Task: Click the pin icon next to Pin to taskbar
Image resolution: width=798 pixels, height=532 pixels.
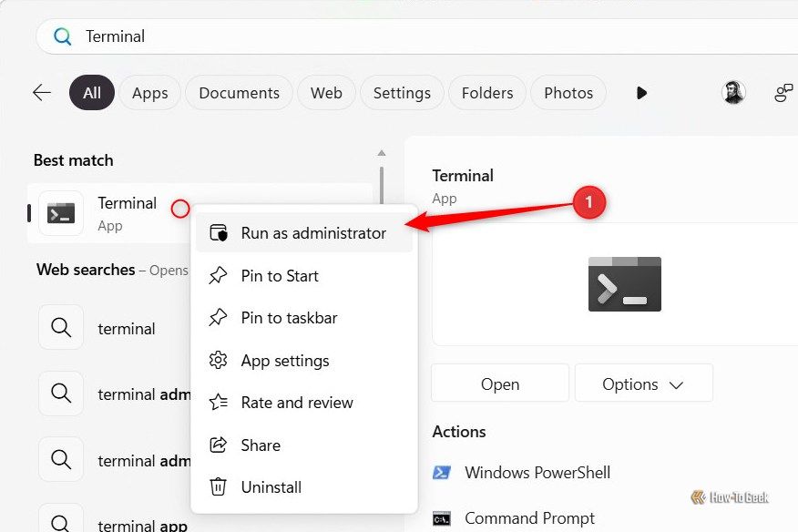Action: pos(218,318)
